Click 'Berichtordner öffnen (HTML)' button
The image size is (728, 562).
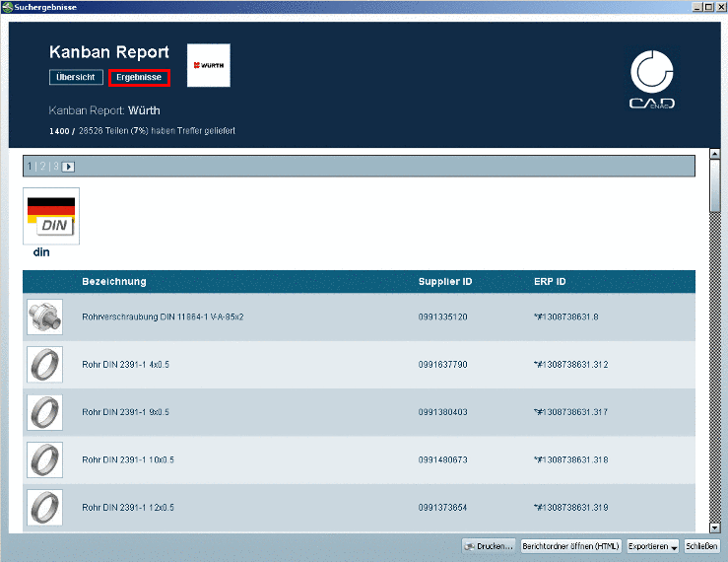570,546
